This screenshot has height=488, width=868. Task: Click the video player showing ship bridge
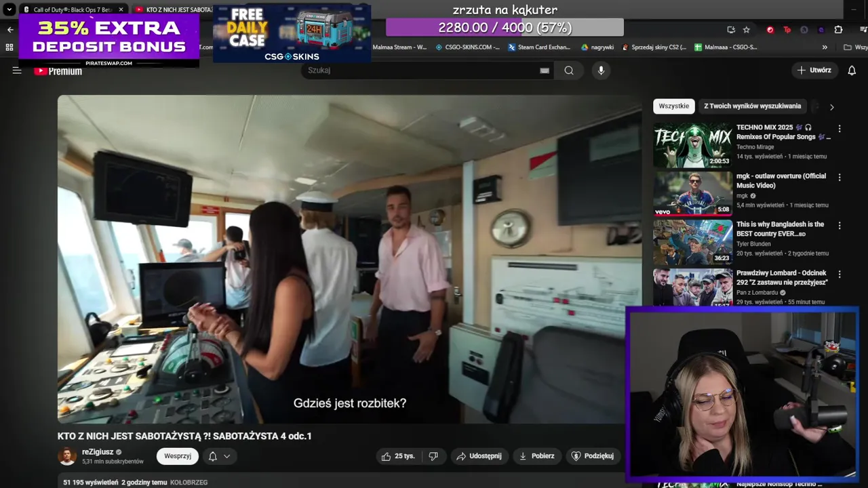tap(349, 260)
